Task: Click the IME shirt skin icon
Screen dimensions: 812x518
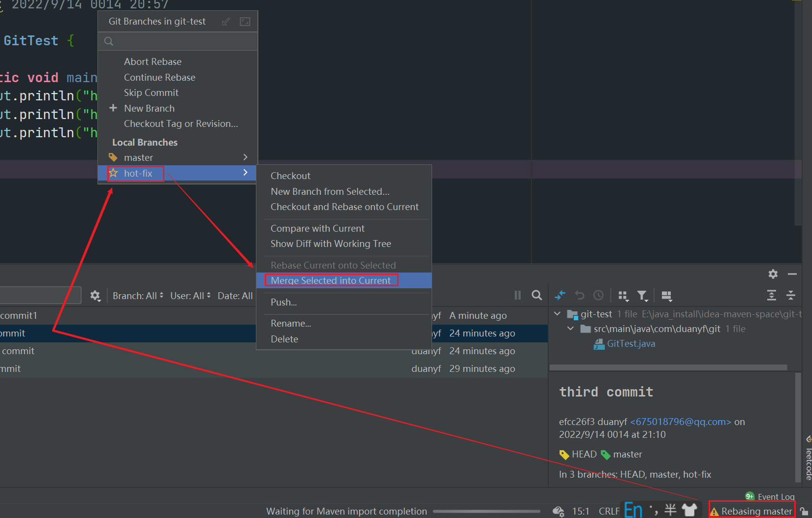Action: [689, 510]
